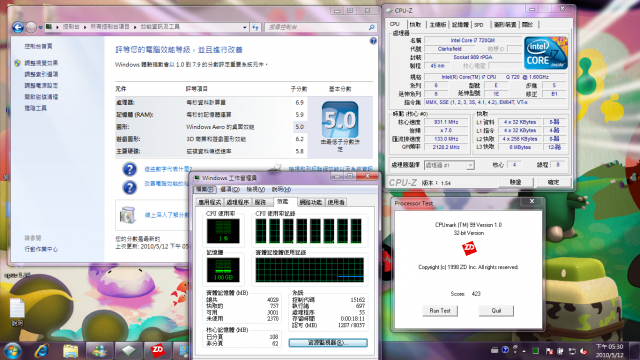
Task: Switch to the red ZD taskbar icon
Action: coord(158,350)
